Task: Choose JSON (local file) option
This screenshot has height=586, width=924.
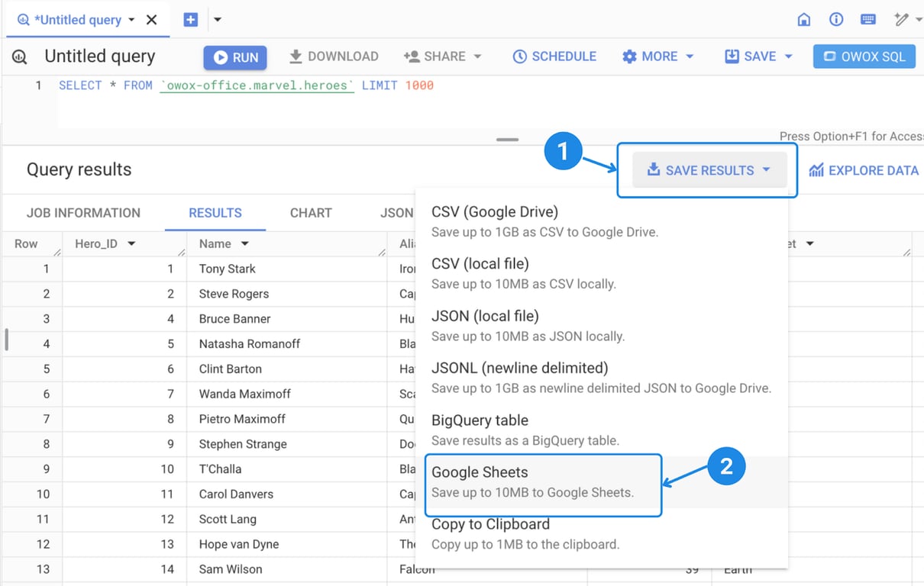Action: (x=602, y=326)
